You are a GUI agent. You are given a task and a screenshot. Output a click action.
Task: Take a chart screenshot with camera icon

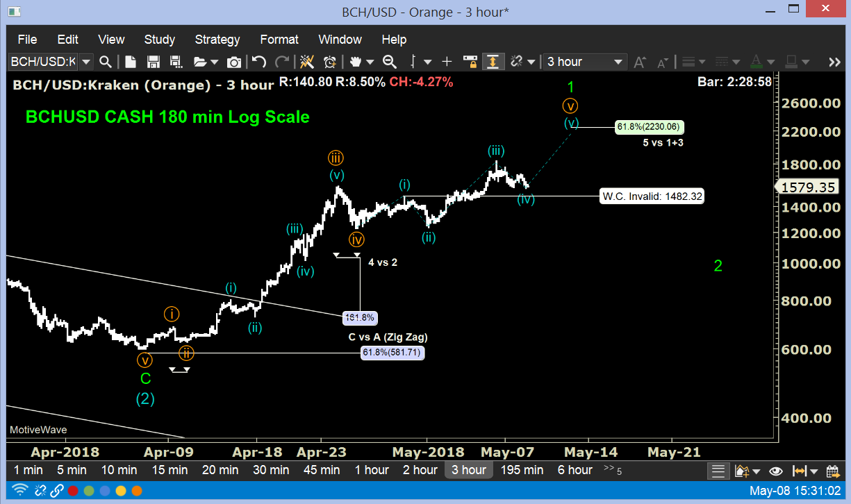[x=234, y=62]
